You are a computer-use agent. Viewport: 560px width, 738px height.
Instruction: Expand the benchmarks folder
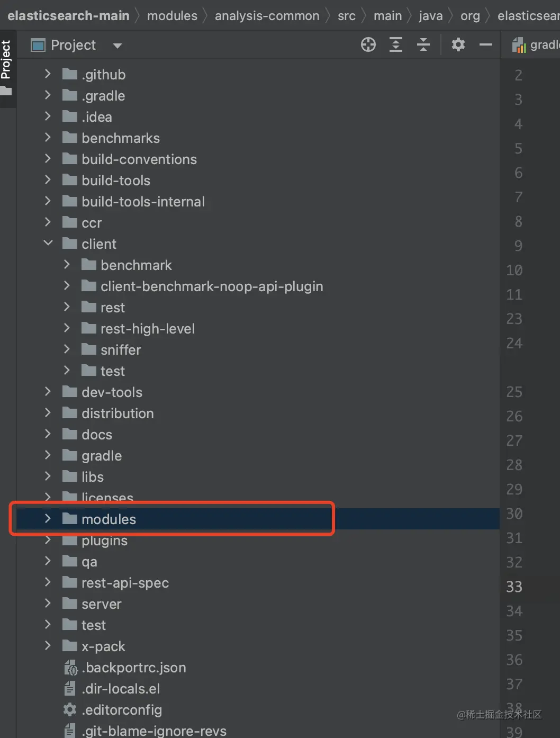pos(47,138)
